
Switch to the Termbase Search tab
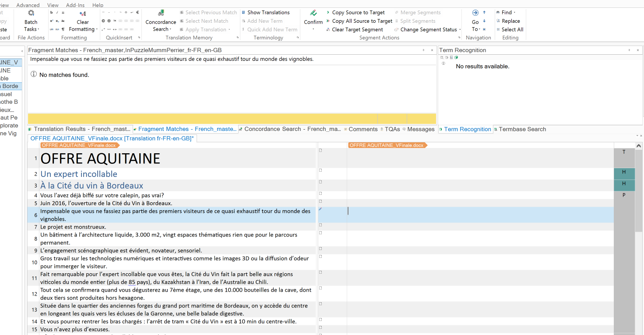522,129
